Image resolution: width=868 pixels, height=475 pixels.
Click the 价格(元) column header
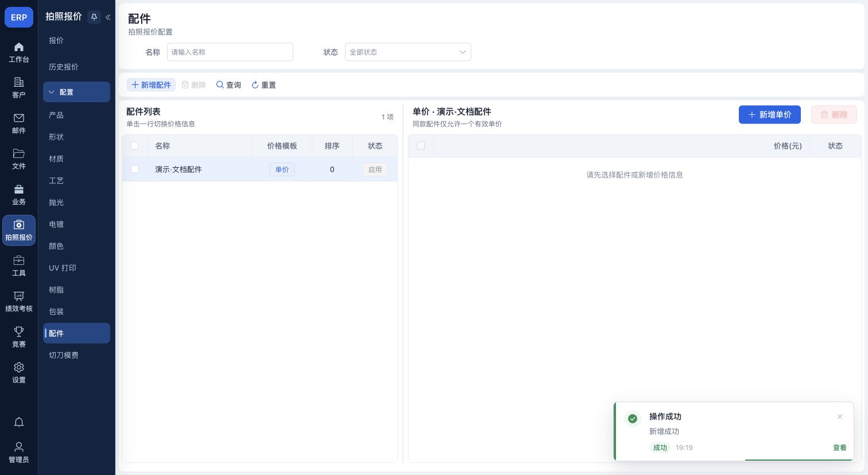(788, 146)
